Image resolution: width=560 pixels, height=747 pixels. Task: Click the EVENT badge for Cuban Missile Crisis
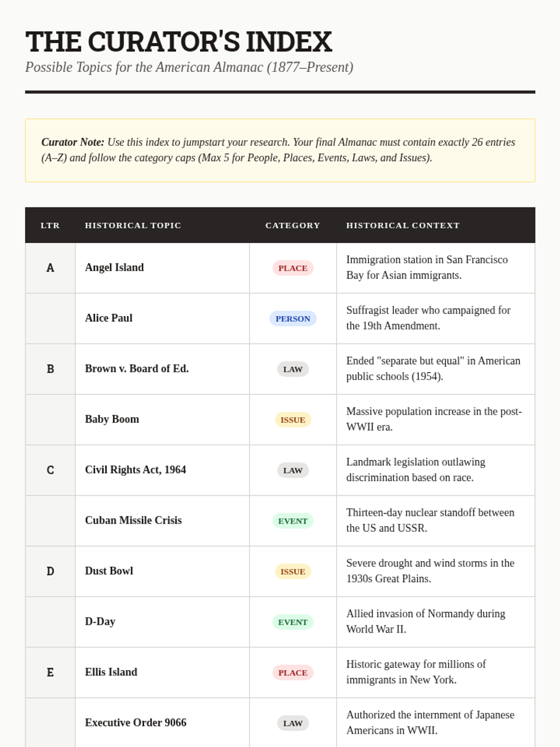293,521
